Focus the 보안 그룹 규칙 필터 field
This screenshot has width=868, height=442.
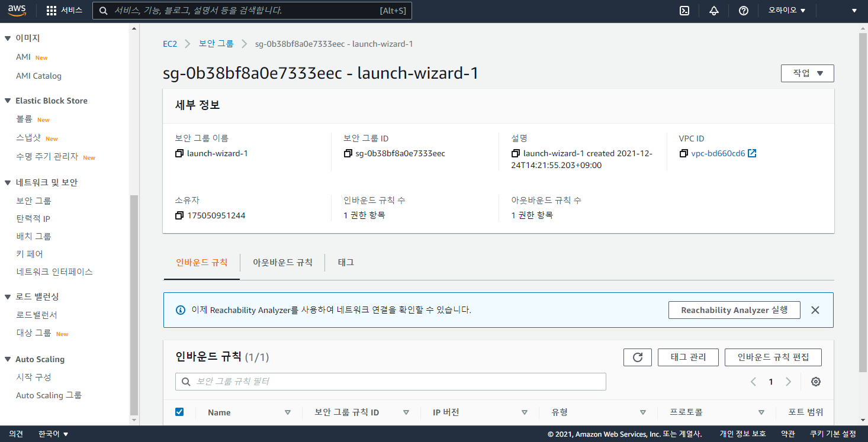(391, 382)
